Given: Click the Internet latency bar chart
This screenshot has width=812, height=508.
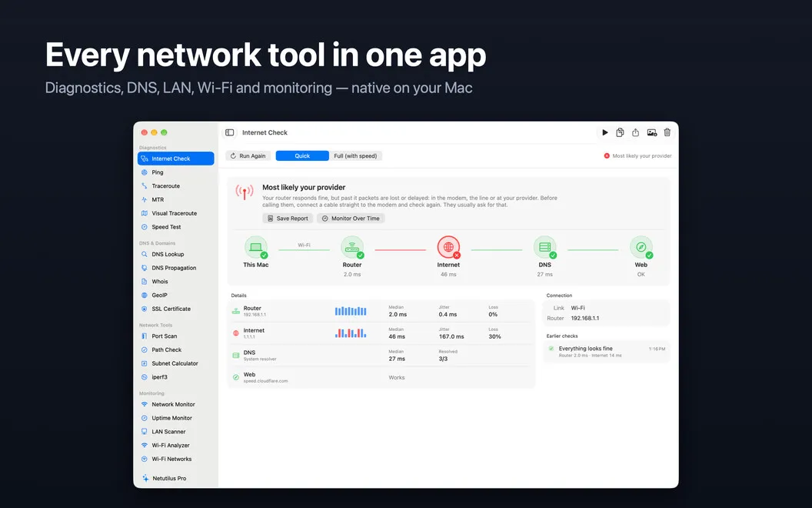Looking at the screenshot, I should coord(351,333).
